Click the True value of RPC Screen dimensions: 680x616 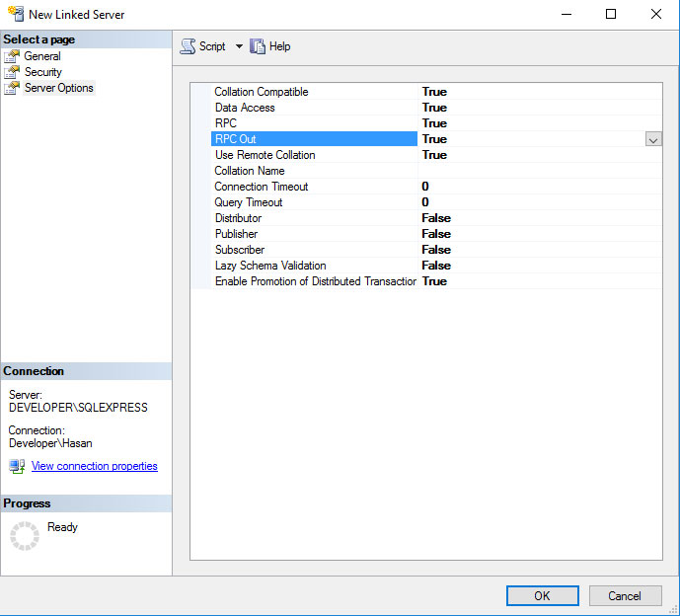[434, 123]
